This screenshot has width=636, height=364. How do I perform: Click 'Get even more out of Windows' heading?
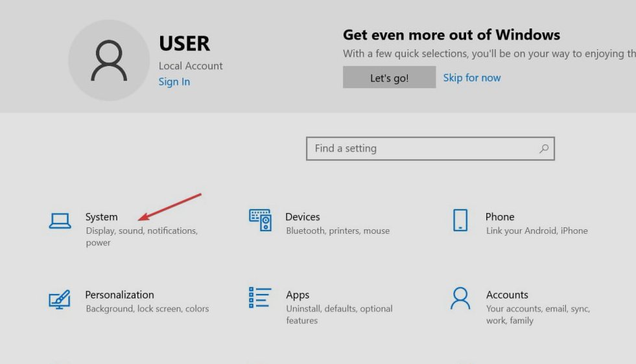tap(451, 35)
